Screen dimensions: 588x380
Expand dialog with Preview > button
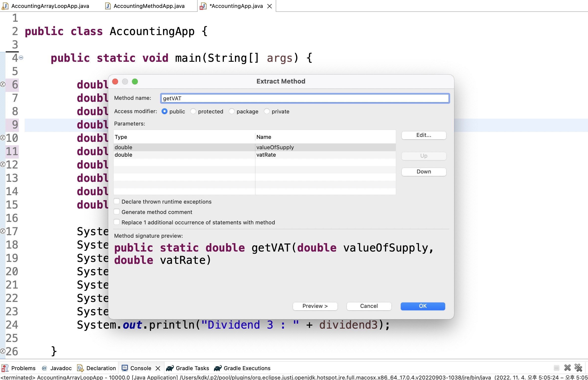315,306
